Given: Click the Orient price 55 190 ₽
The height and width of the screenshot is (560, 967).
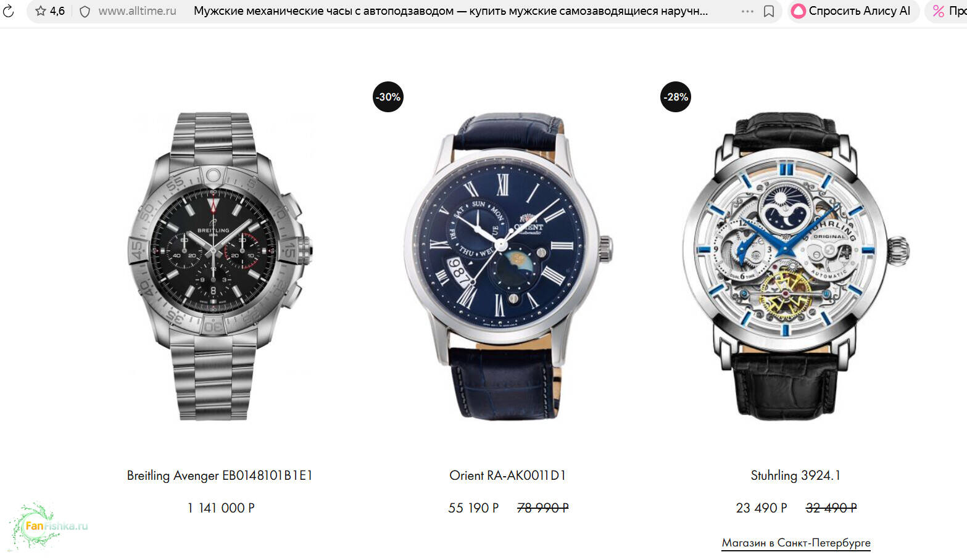Looking at the screenshot, I should click(x=473, y=508).
